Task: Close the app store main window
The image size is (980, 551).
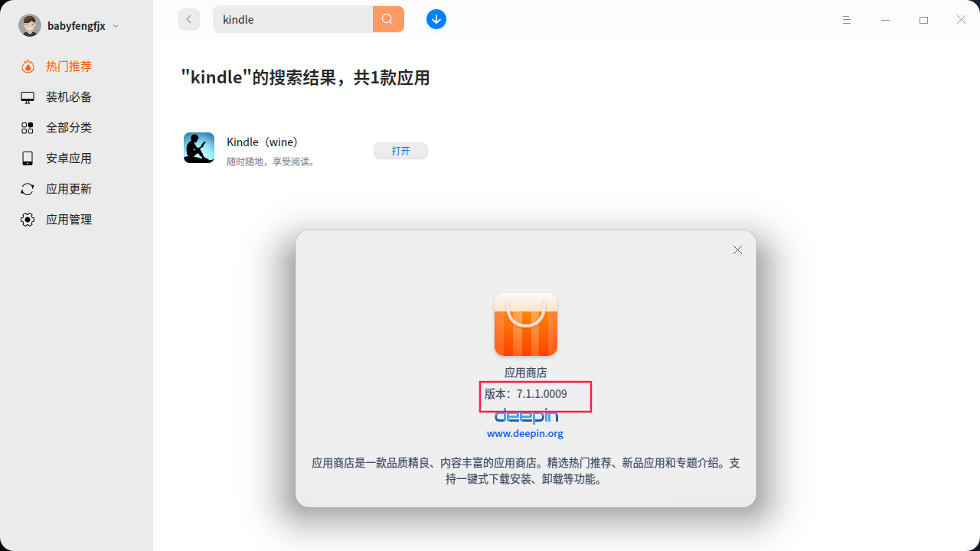Action: tap(961, 20)
